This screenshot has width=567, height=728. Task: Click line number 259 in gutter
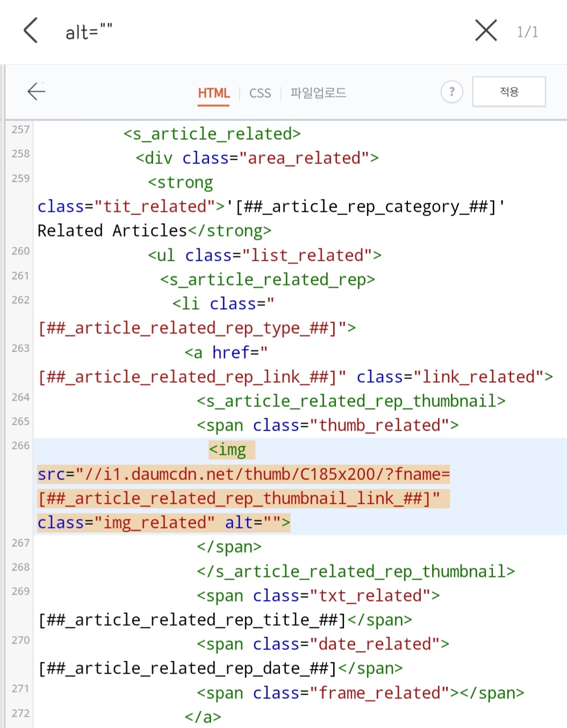coord(20,179)
